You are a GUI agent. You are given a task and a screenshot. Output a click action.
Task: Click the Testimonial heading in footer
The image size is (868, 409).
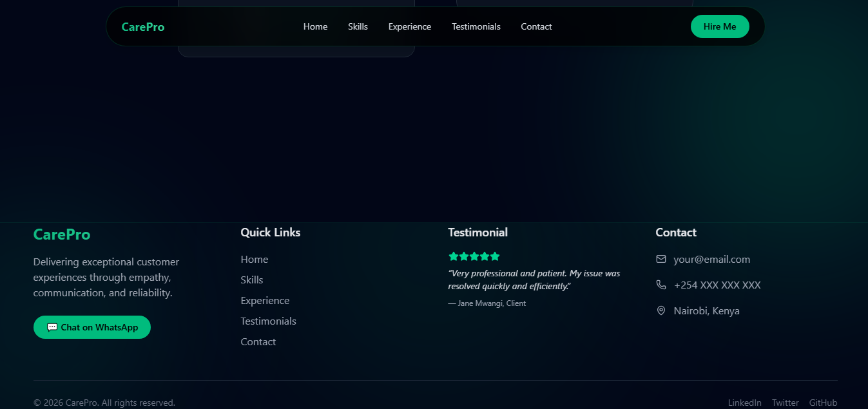(478, 233)
